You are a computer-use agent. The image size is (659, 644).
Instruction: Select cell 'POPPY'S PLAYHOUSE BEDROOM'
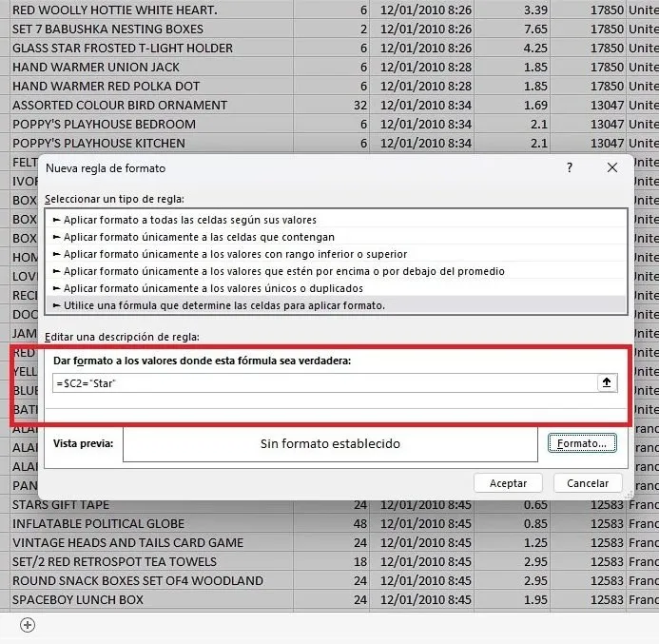pos(151,124)
